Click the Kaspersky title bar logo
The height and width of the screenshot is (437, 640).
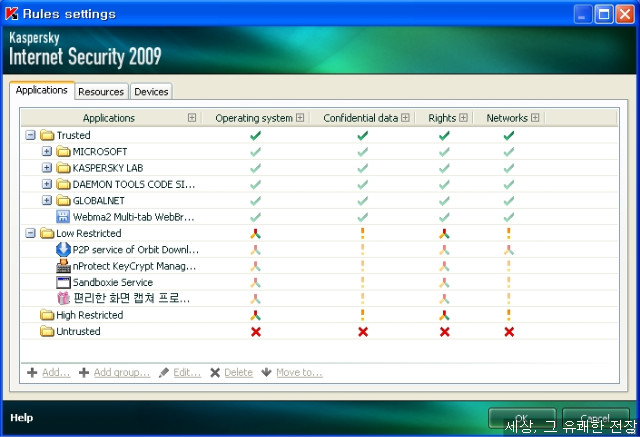11,14
